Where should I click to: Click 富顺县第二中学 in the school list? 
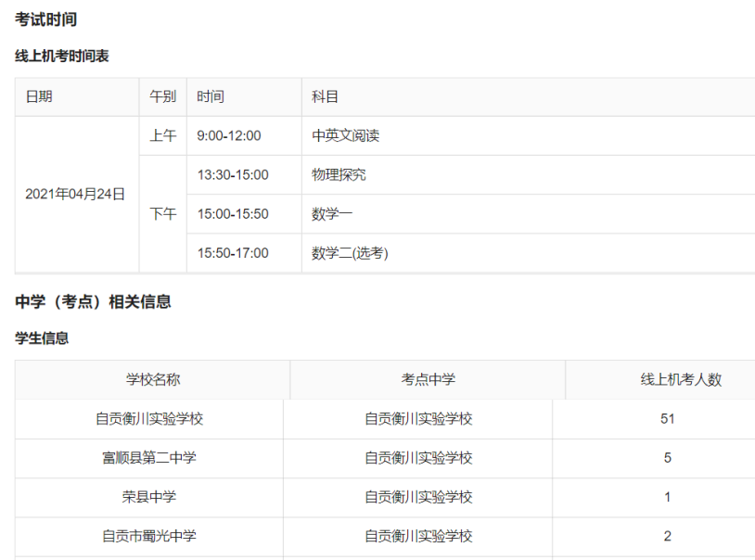(149, 458)
